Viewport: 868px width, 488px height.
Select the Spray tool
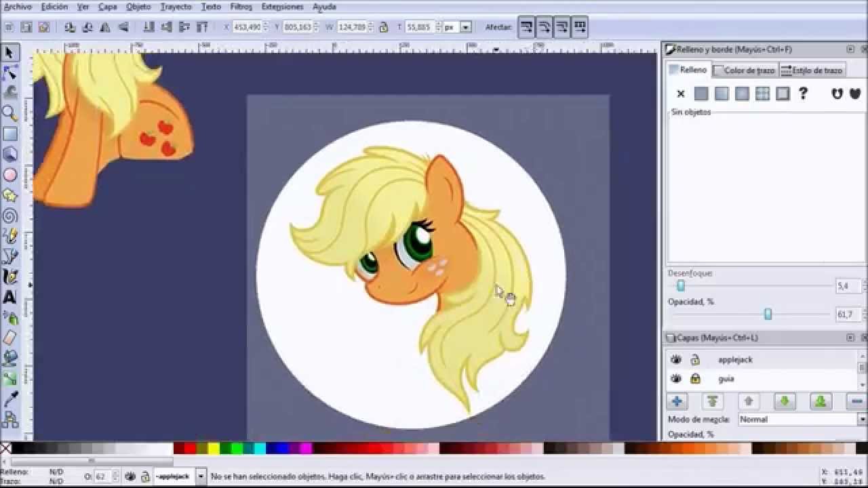(9, 317)
